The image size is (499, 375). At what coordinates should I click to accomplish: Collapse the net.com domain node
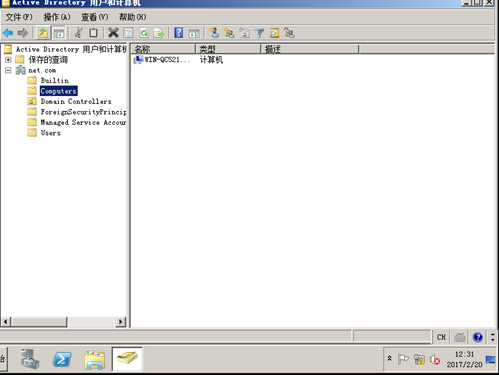point(8,70)
